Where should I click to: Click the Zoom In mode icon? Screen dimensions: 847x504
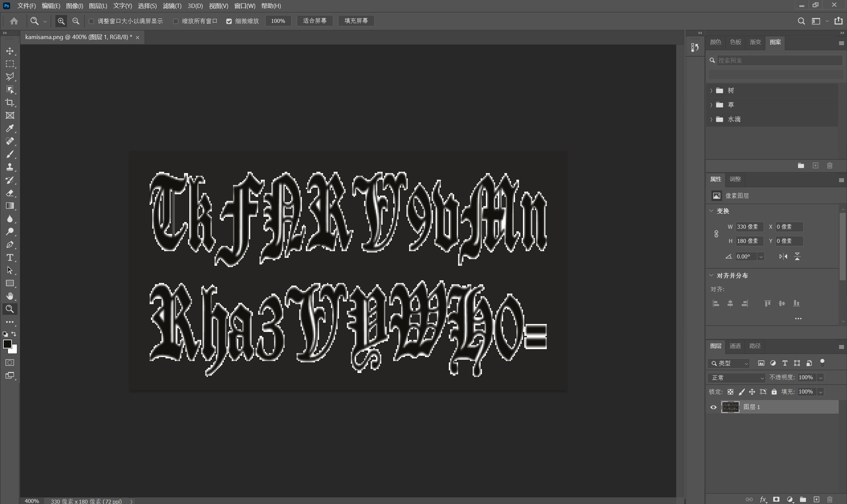pyautogui.click(x=61, y=21)
